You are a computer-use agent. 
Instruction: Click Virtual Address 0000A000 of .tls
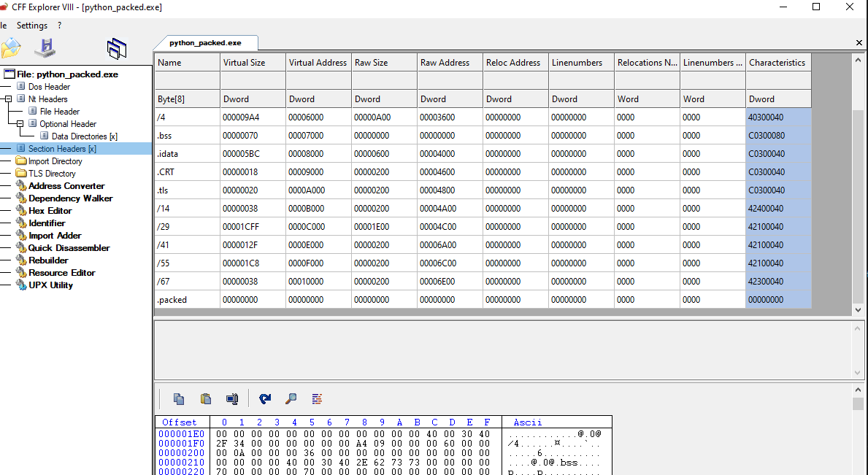tap(319, 190)
